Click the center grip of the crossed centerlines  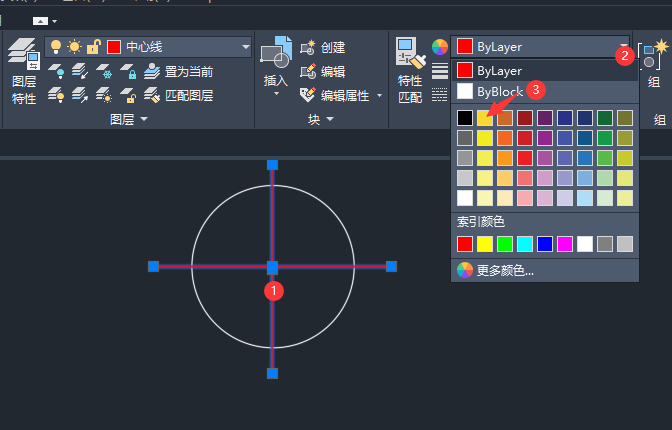273,267
